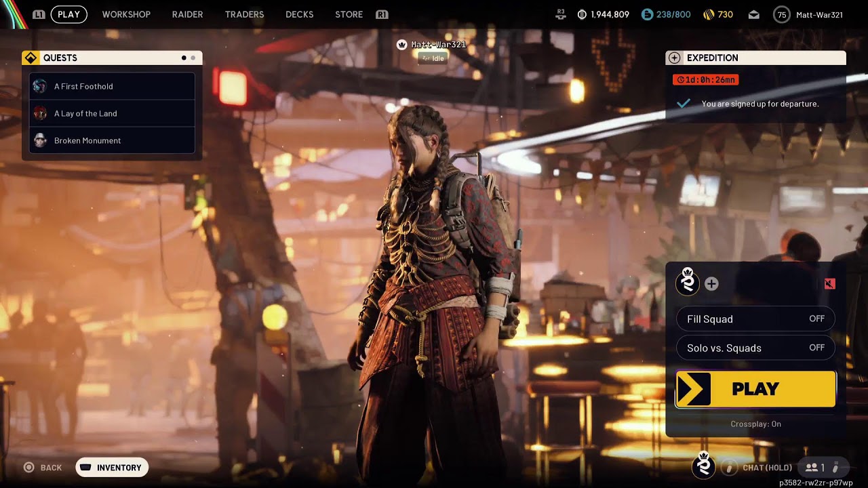This screenshot has height=488, width=868.
Task: Click the trader portrait for A Lay of the Land
Action: point(40,113)
